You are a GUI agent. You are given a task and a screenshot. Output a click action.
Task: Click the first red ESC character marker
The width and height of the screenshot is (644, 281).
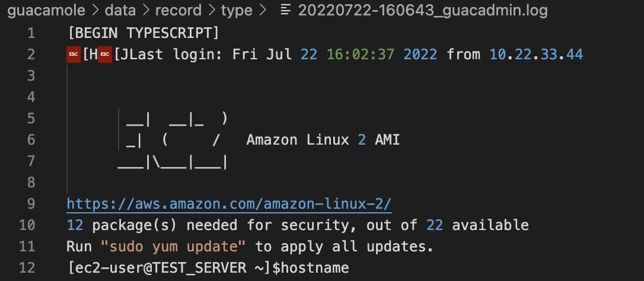(74, 55)
